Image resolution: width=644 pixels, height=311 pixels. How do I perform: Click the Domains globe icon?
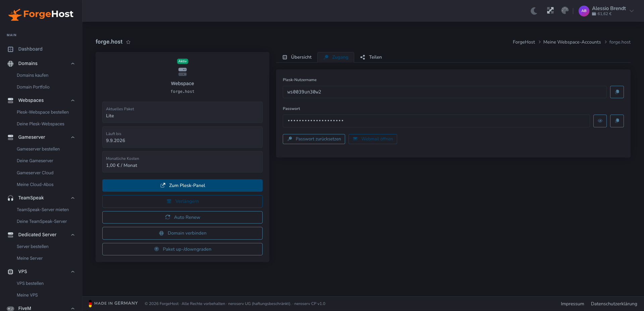(10, 64)
